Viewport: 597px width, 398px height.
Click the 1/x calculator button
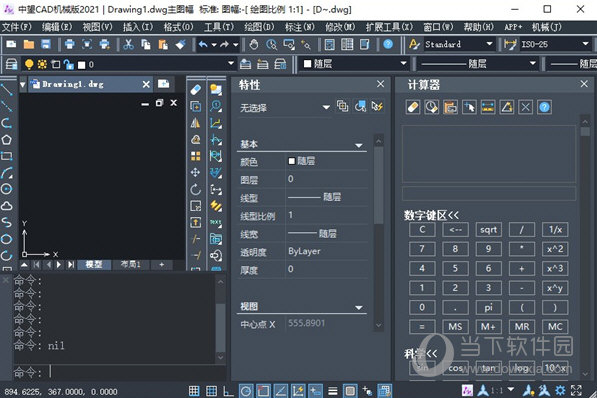pyautogui.click(x=555, y=230)
